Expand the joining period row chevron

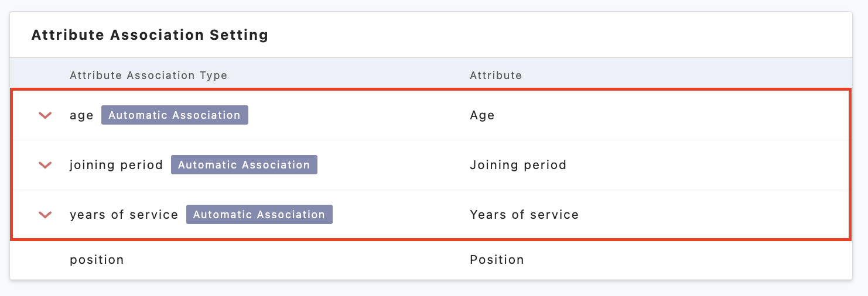pyautogui.click(x=45, y=165)
